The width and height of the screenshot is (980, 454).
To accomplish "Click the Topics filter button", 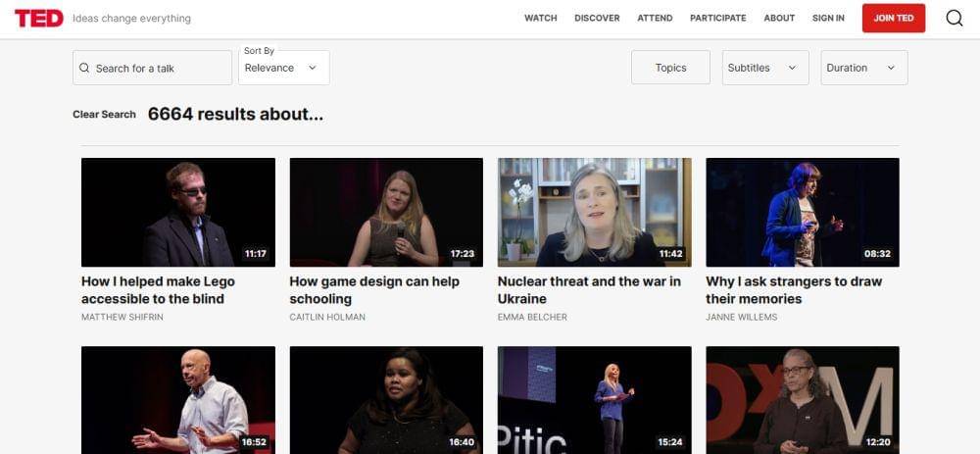I will [x=670, y=68].
